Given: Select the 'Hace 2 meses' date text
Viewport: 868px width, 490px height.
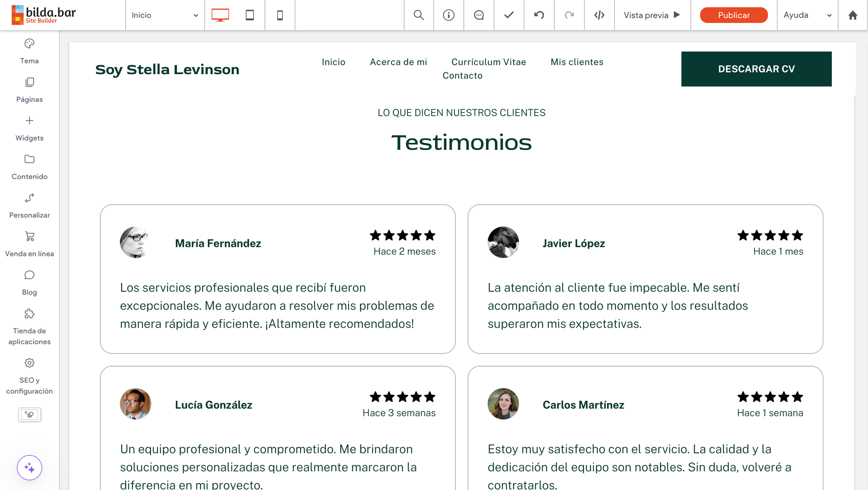Looking at the screenshot, I should point(405,251).
